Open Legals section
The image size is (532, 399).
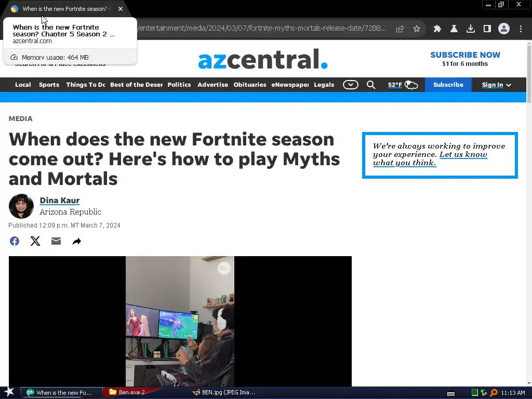click(324, 85)
